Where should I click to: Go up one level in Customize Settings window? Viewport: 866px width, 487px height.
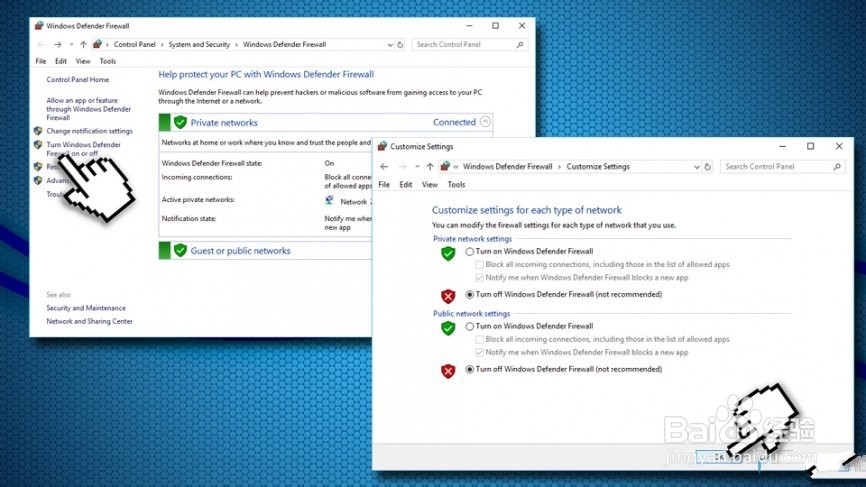[x=430, y=166]
